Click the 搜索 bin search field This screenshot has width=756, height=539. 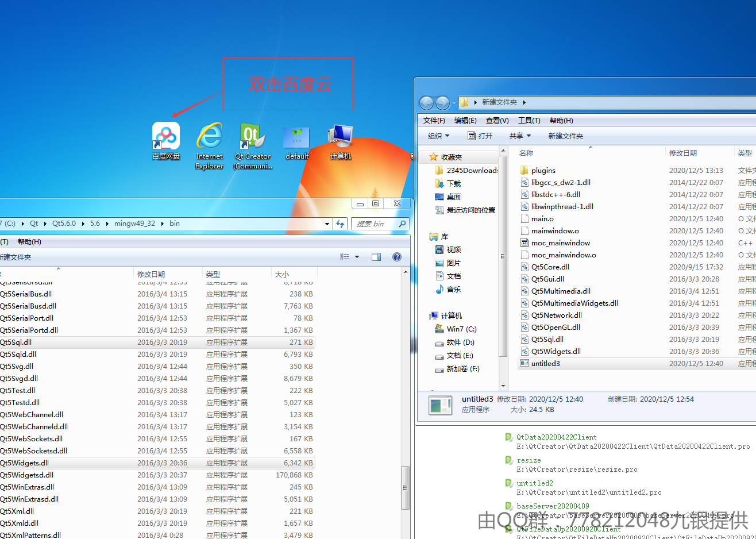379,224
